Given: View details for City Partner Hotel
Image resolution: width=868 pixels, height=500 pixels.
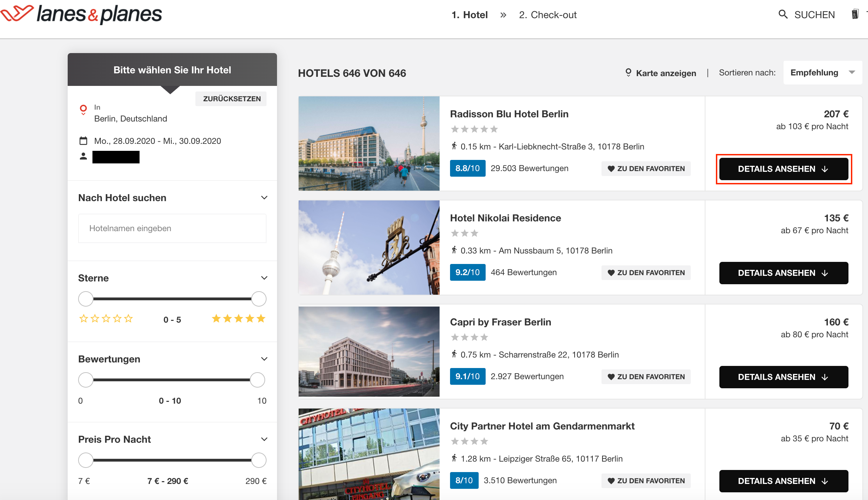Looking at the screenshot, I should [784, 481].
